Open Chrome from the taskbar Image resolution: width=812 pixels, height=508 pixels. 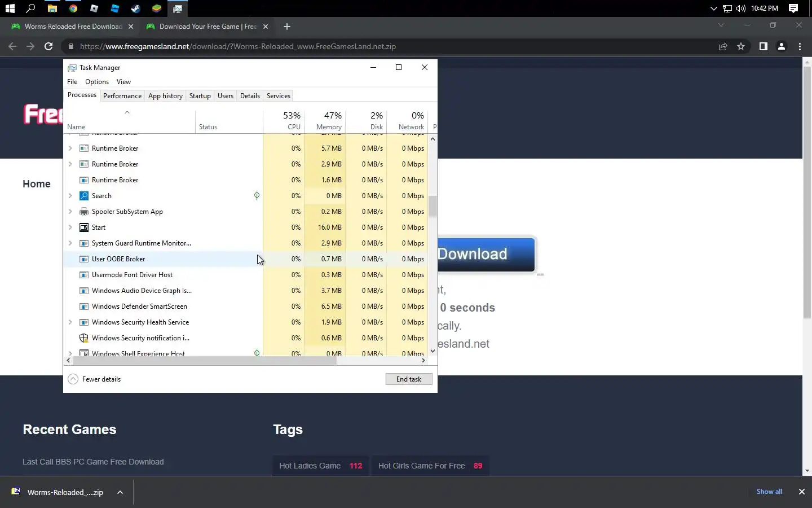click(x=73, y=8)
